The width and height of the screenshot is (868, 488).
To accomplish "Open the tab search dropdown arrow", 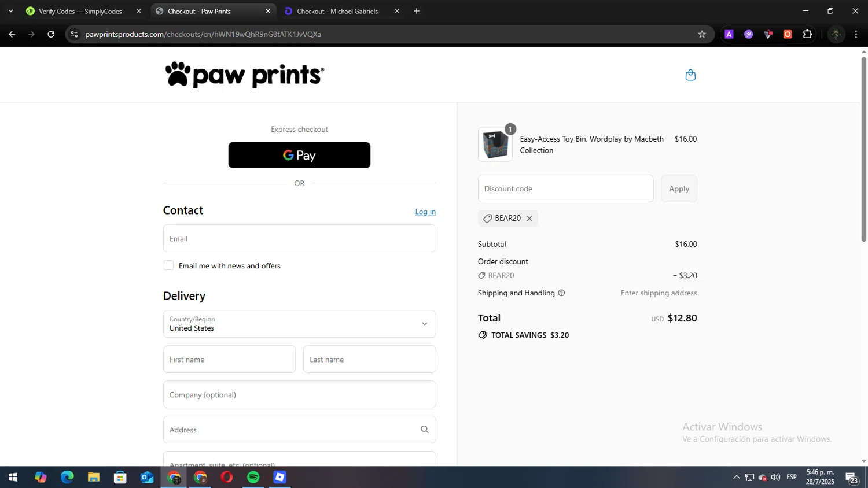I will pos(10,11).
